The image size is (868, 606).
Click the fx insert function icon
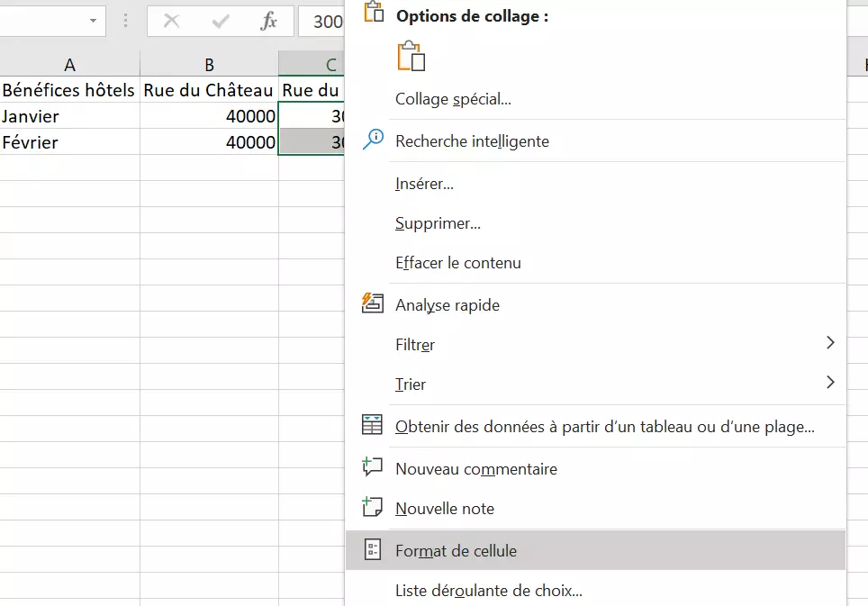click(269, 22)
